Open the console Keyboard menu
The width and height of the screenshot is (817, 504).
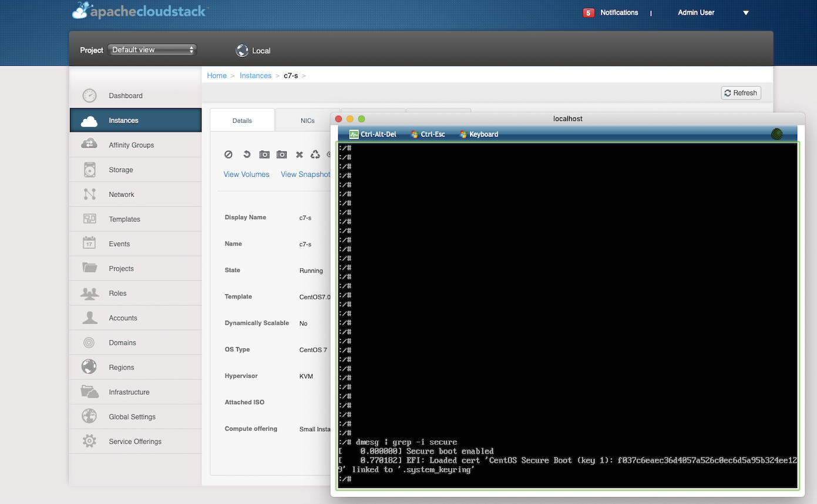(x=479, y=135)
